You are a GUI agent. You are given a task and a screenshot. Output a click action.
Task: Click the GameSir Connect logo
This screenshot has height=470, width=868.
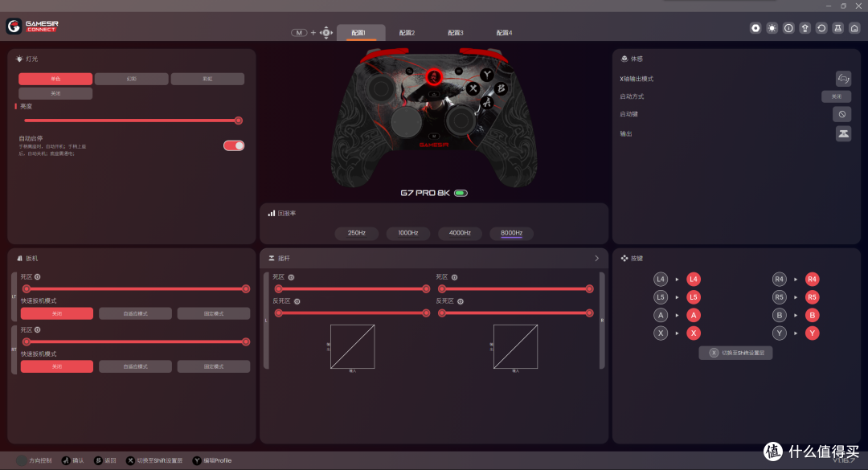click(x=32, y=26)
